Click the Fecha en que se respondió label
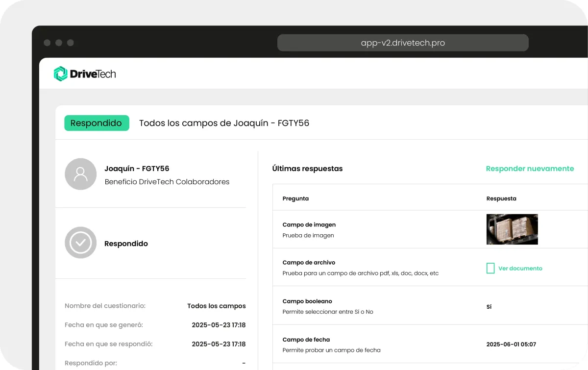 point(109,344)
